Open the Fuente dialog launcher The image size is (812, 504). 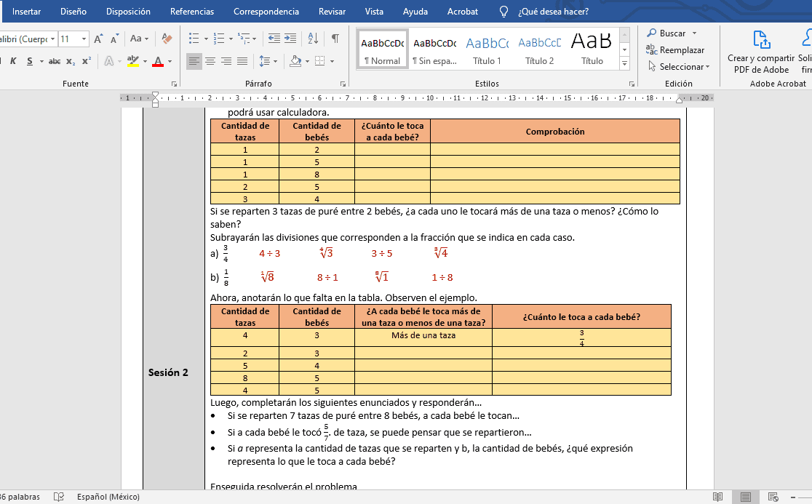coord(174,84)
